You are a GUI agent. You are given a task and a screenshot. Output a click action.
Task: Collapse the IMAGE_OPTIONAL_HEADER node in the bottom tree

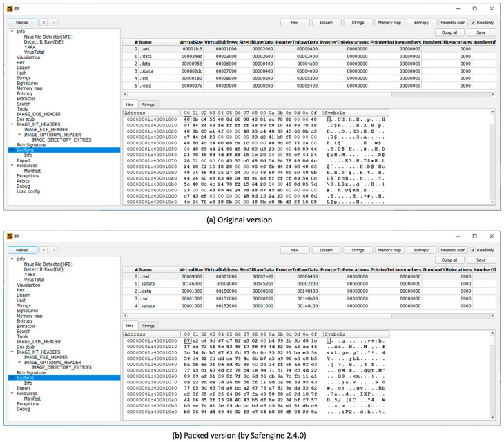19,363
